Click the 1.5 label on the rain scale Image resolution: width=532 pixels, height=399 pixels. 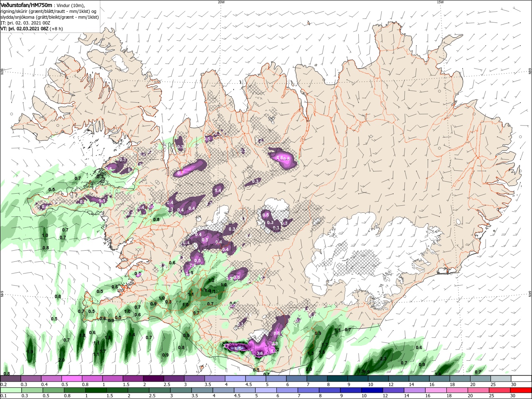(110, 396)
